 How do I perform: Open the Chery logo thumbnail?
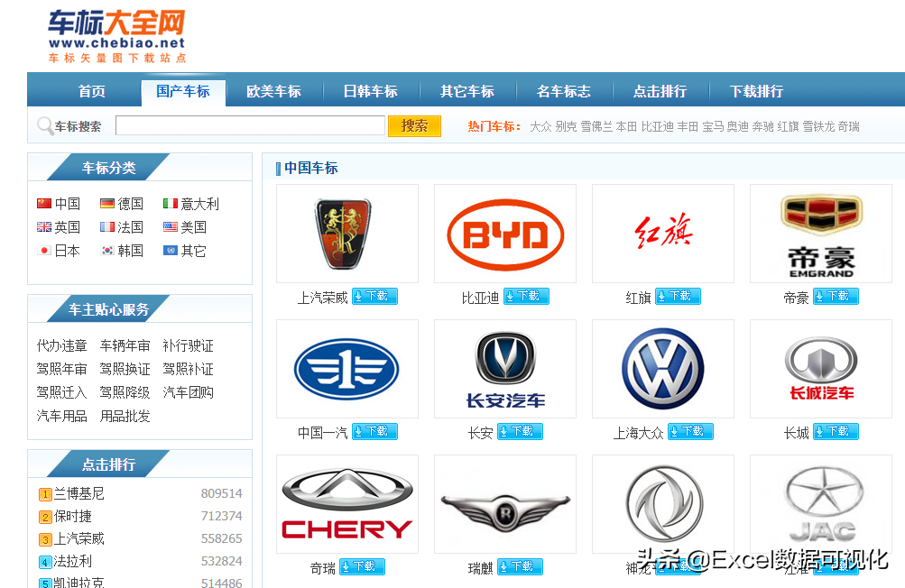(x=347, y=504)
